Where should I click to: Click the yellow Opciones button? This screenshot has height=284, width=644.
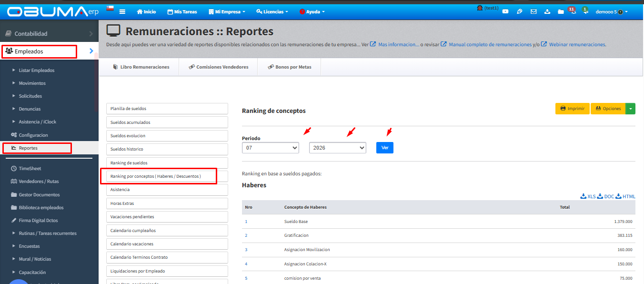coord(608,109)
